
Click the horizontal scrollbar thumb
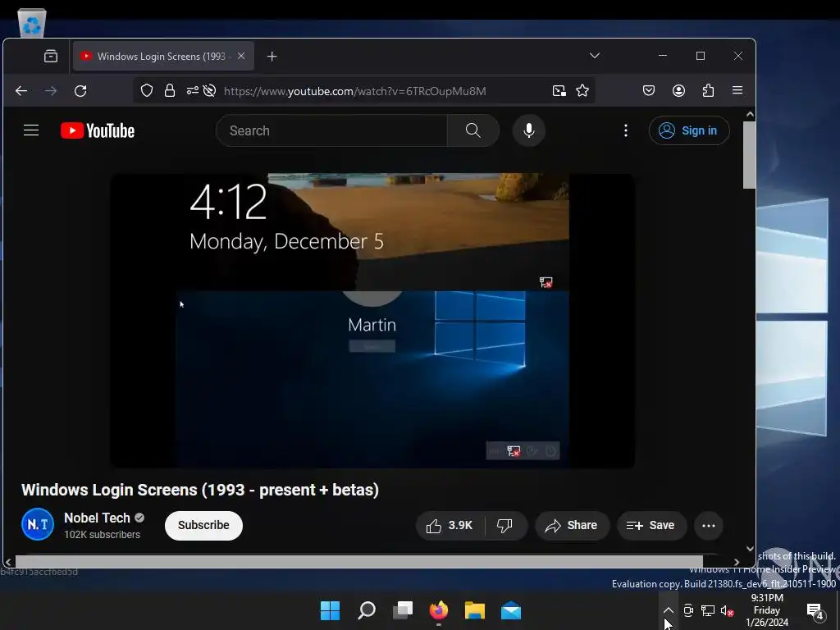coord(359,562)
